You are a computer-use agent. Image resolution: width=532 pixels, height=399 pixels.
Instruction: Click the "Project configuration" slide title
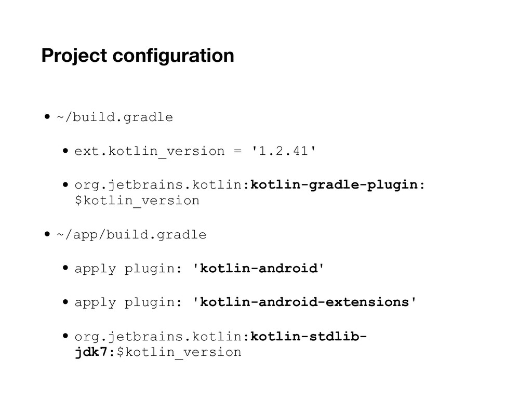(x=138, y=55)
